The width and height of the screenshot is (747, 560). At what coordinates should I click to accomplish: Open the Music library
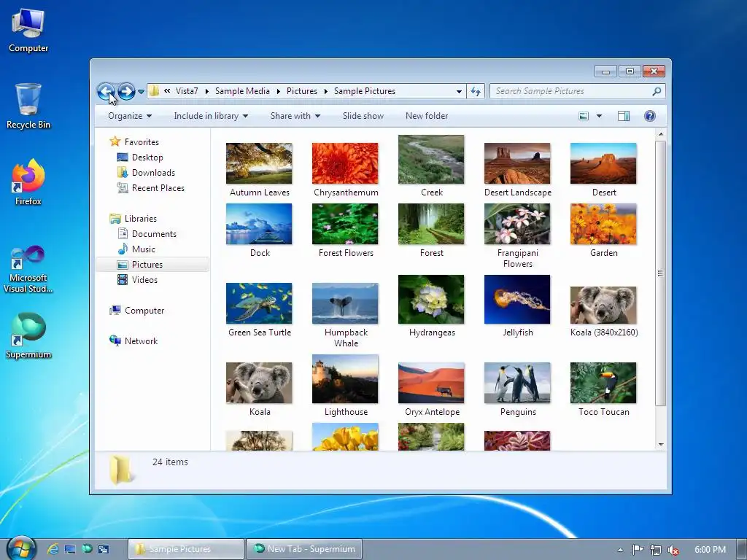[136, 249]
